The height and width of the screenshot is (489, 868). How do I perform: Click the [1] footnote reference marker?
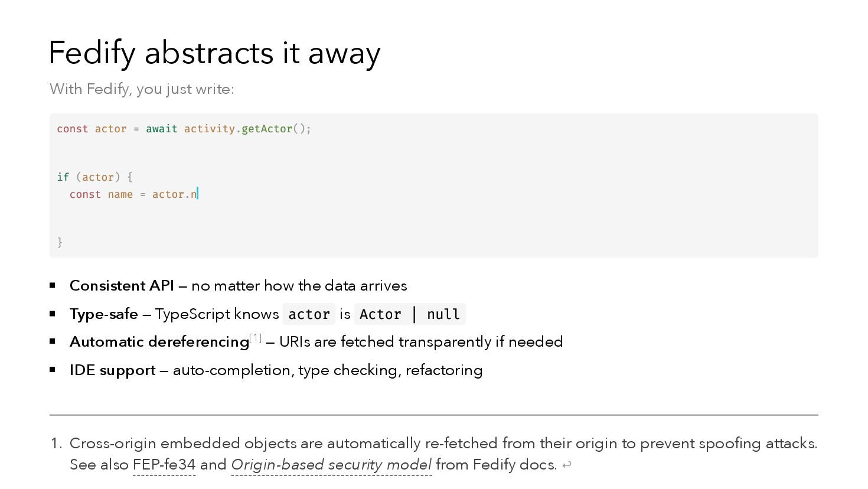click(256, 338)
